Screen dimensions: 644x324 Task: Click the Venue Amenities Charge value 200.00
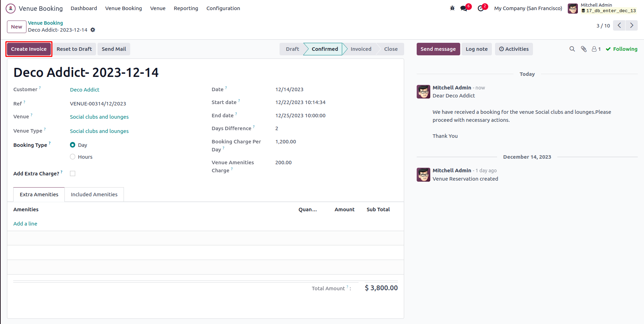(x=283, y=163)
